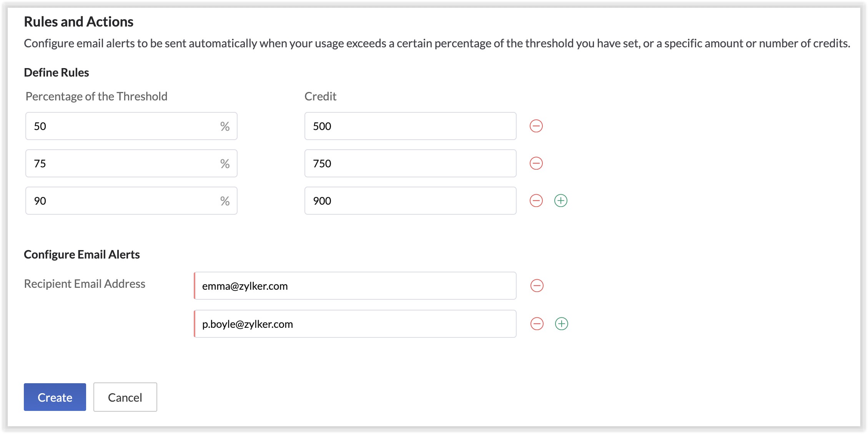Remove the 75% threshold rule row
The width and height of the screenshot is (868, 434).
tap(536, 163)
